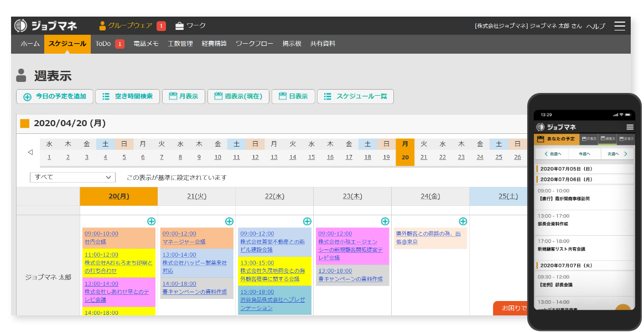644x332 pixels.
Task: Go to the ホーム tab
Action: (30, 44)
